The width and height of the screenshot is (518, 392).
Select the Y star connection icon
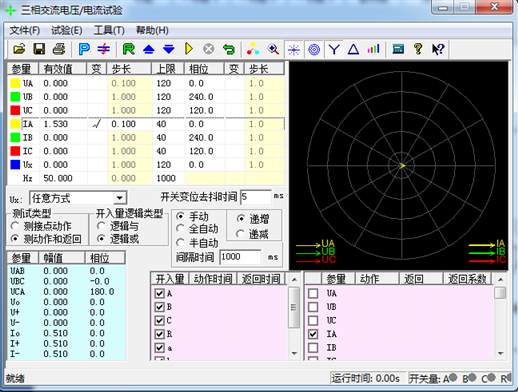(x=334, y=50)
